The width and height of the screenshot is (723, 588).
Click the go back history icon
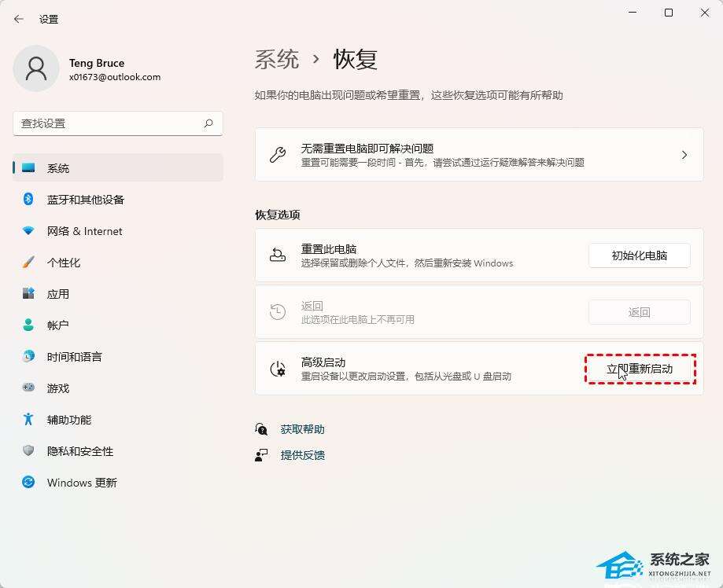point(278,312)
